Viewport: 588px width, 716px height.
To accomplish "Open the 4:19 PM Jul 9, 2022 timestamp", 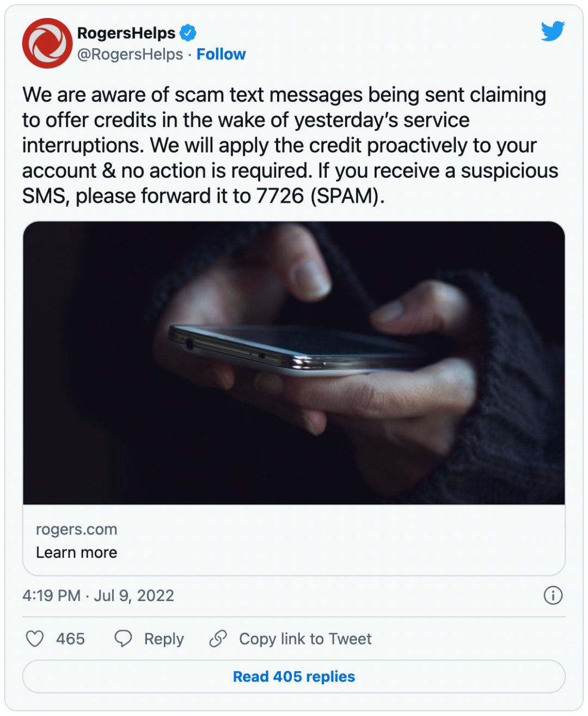I will tap(98, 596).
